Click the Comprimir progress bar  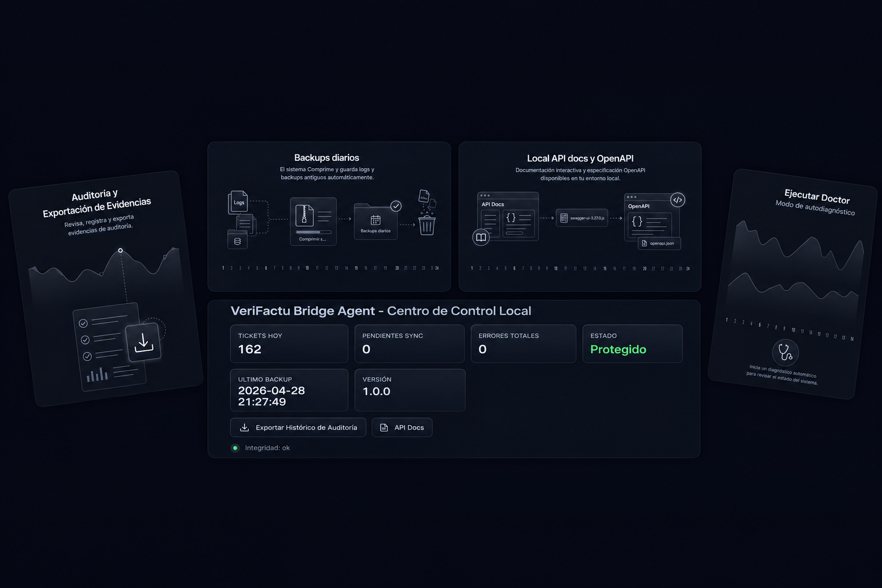tap(314, 232)
